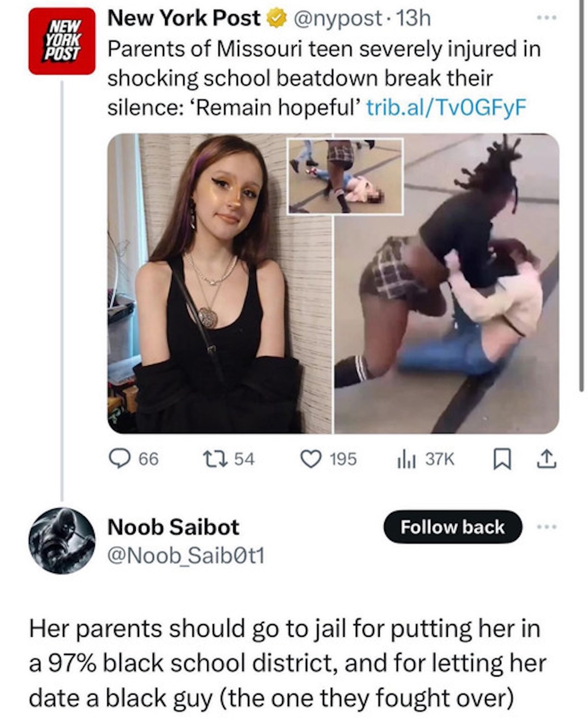Select the @Noob_Saib0t1 handle
The width and height of the screenshot is (588, 727).
pos(186,555)
